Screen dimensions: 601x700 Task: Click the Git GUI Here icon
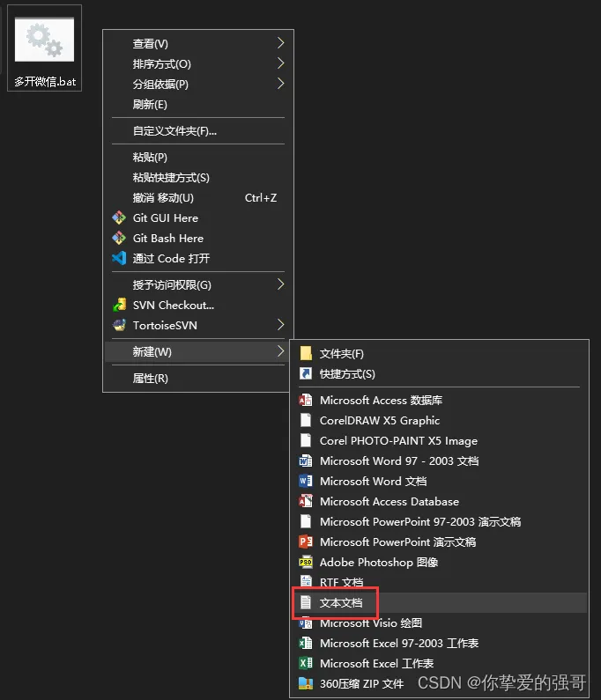(x=119, y=217)
